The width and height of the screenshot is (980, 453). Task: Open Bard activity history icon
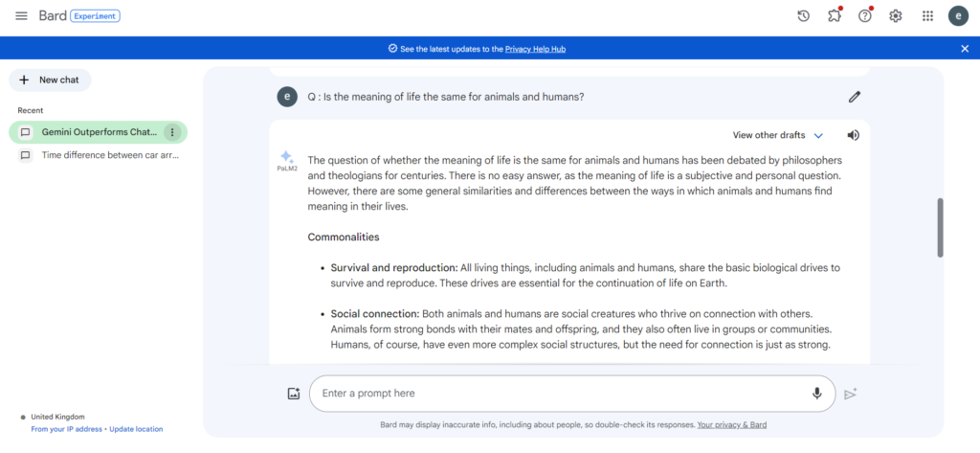804,16
